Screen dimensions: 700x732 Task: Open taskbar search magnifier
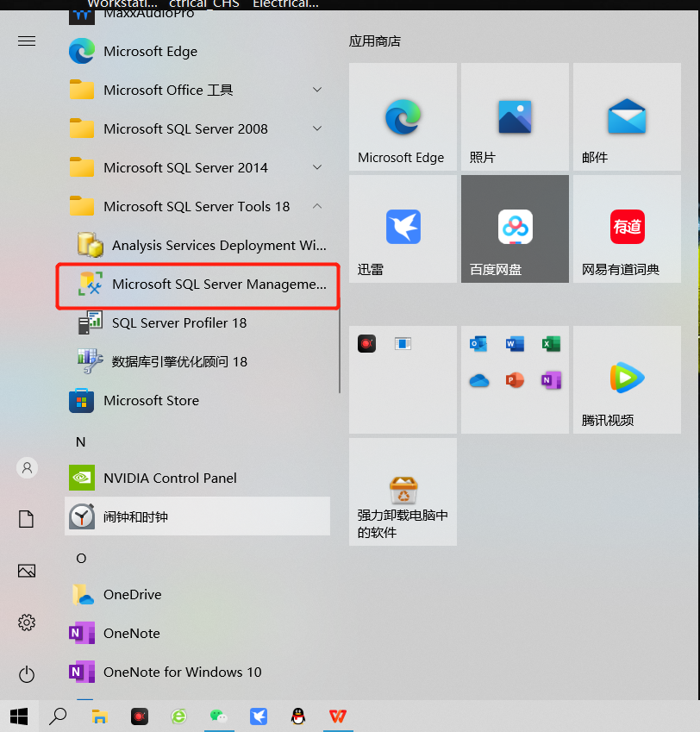click(59, 716)
